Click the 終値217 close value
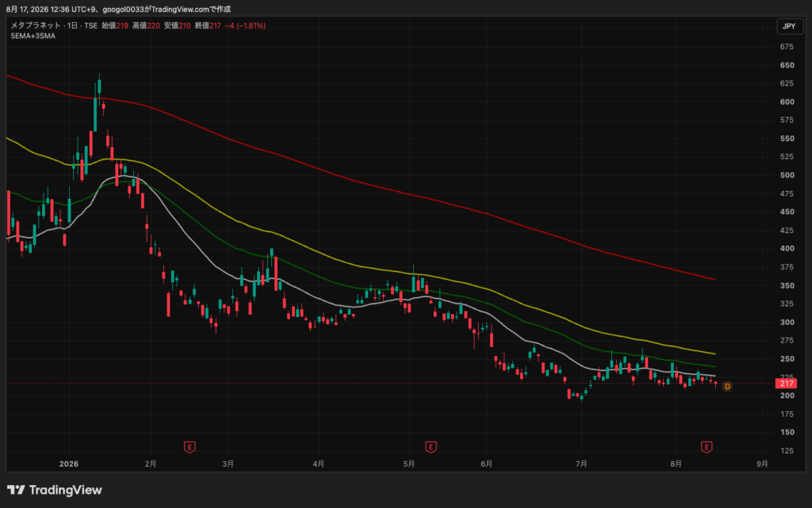 pos(209,25)
